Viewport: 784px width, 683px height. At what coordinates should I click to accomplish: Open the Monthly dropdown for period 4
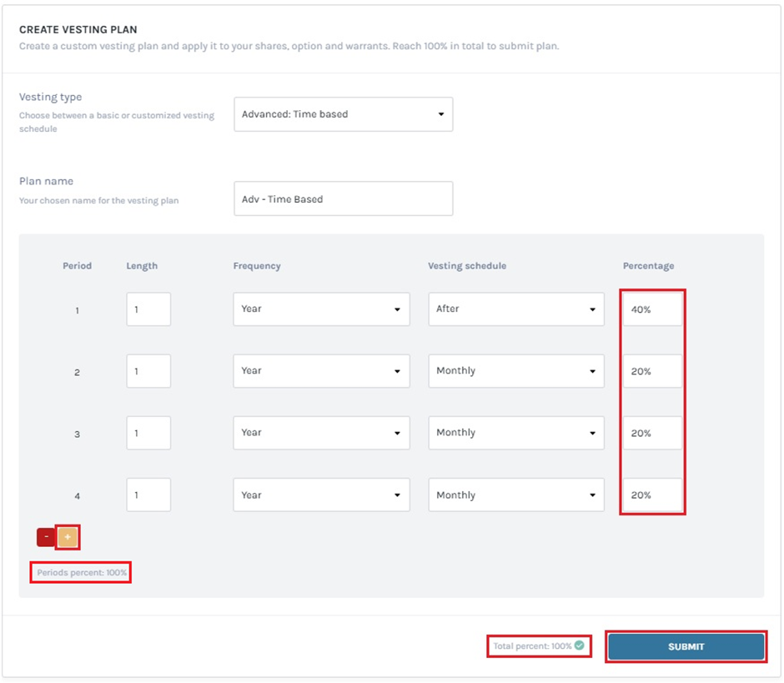pos(515,494)
